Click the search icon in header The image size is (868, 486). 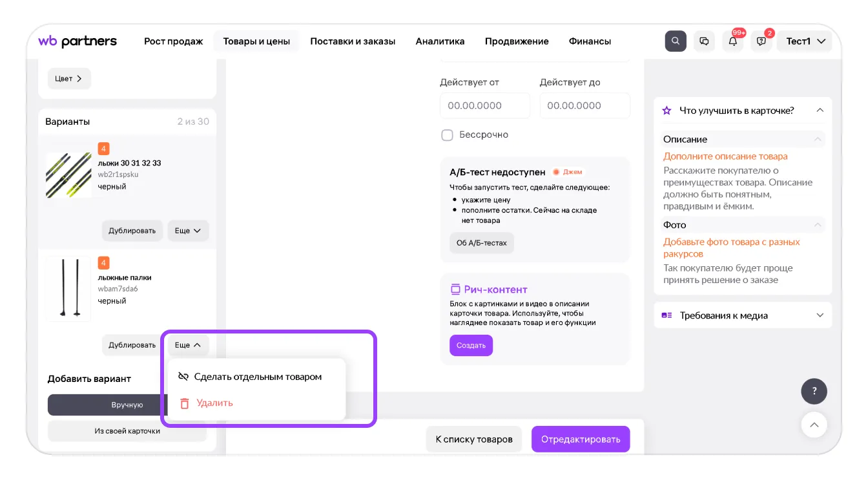coord(676,41)
